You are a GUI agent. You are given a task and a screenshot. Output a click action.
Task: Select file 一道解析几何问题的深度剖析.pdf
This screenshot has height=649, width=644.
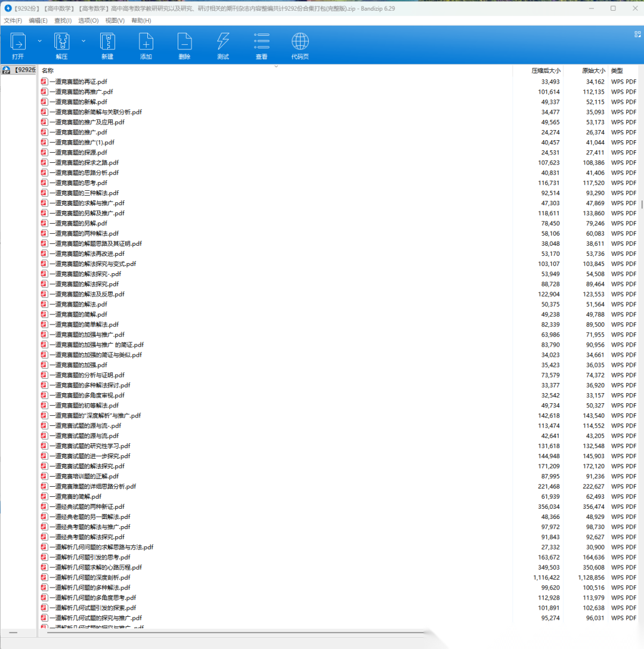[x=89, y=577]
